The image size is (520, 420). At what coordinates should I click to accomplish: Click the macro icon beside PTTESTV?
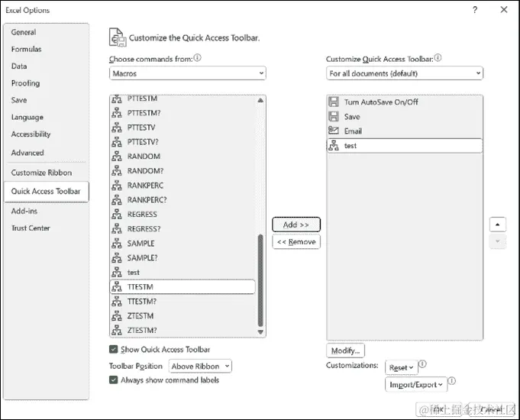116,142
